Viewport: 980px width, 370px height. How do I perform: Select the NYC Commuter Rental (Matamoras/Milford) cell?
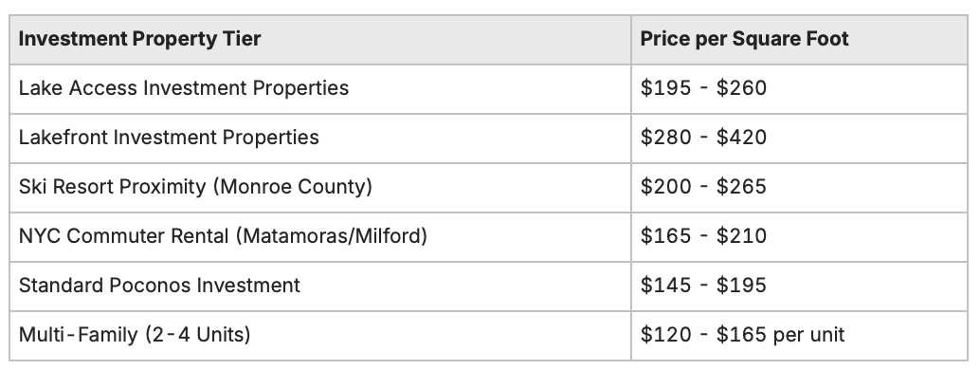320,237
